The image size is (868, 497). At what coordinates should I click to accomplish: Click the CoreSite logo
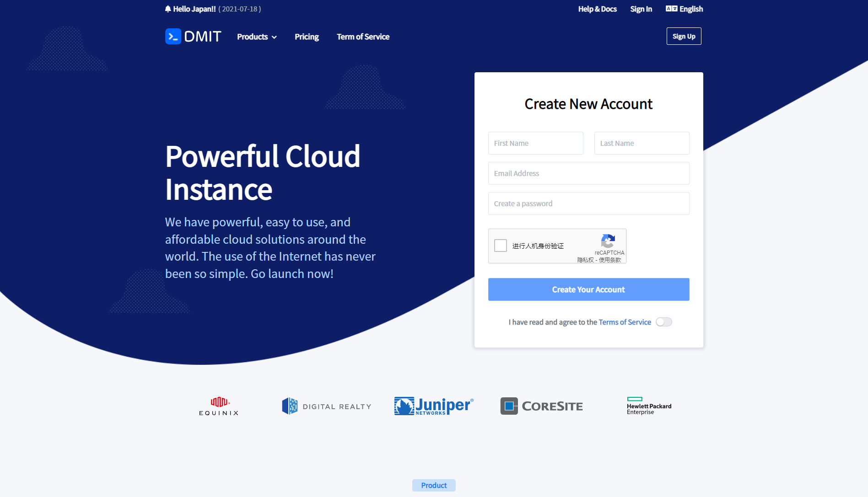[541, 406]
